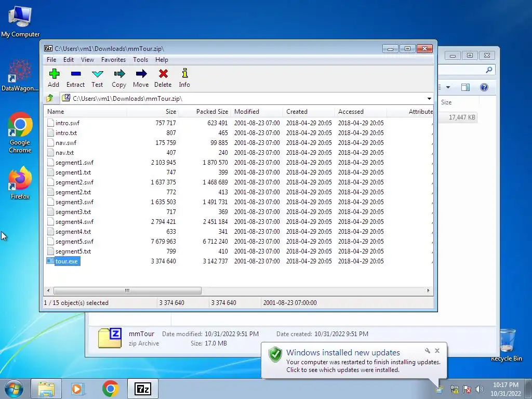Open the Favorites menu
This screenshot has height=399, width=532.
coord(113,59)
